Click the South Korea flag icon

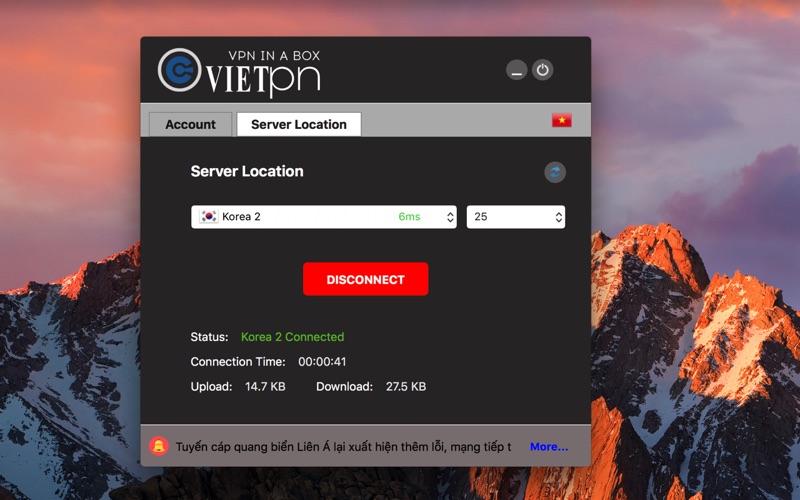point(208,216)
